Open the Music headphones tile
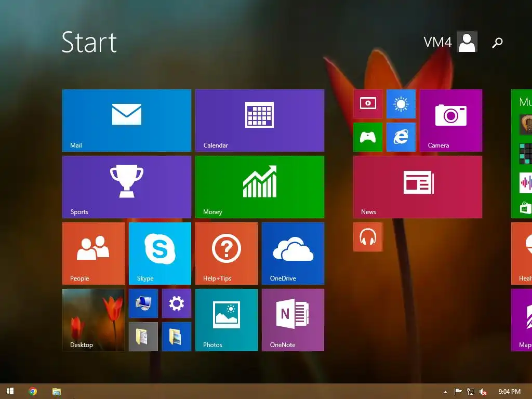Viewport: 532px width, 399px height. tap(368, 237)
